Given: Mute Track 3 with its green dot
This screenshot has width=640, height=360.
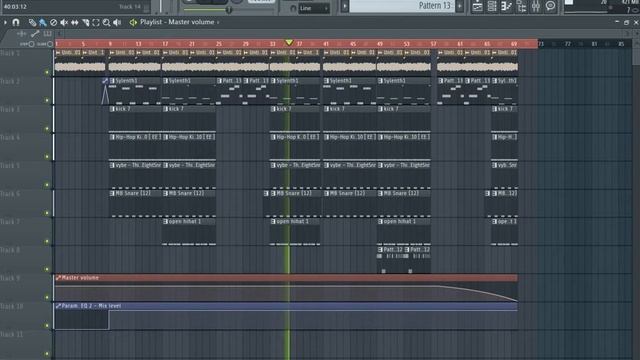Looking at the screenshot, I should [47, 129].
